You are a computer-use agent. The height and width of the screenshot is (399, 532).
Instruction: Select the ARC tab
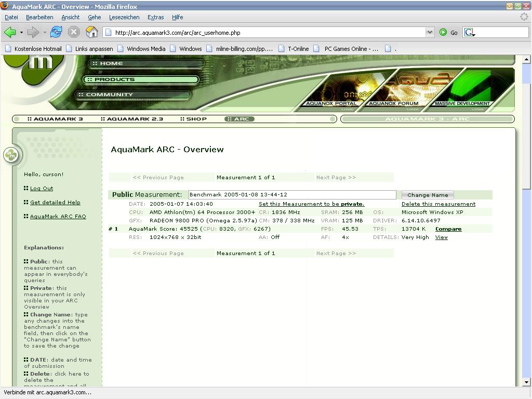click(x=239, y=119)
